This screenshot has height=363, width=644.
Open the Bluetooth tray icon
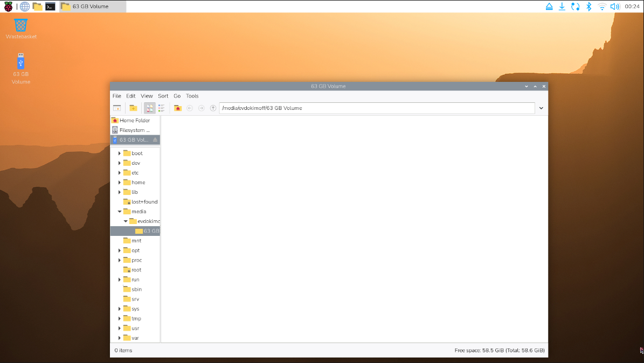pyautogui.click(x=589, y=6)
